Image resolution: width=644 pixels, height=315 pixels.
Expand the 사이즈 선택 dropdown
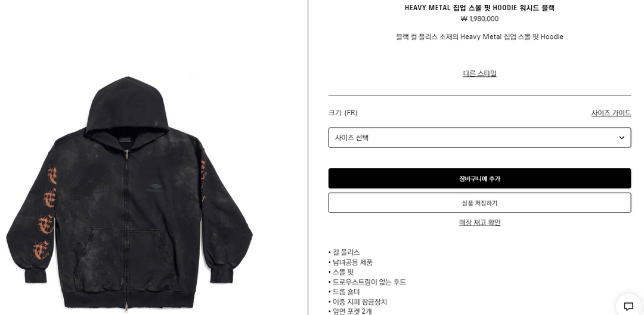pyautogui.click(x=479, y=138)
